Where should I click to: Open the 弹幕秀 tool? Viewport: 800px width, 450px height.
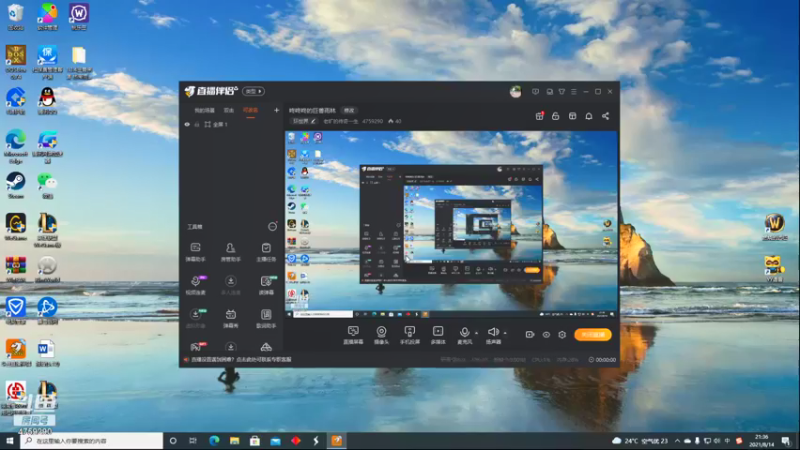(231, 318)
